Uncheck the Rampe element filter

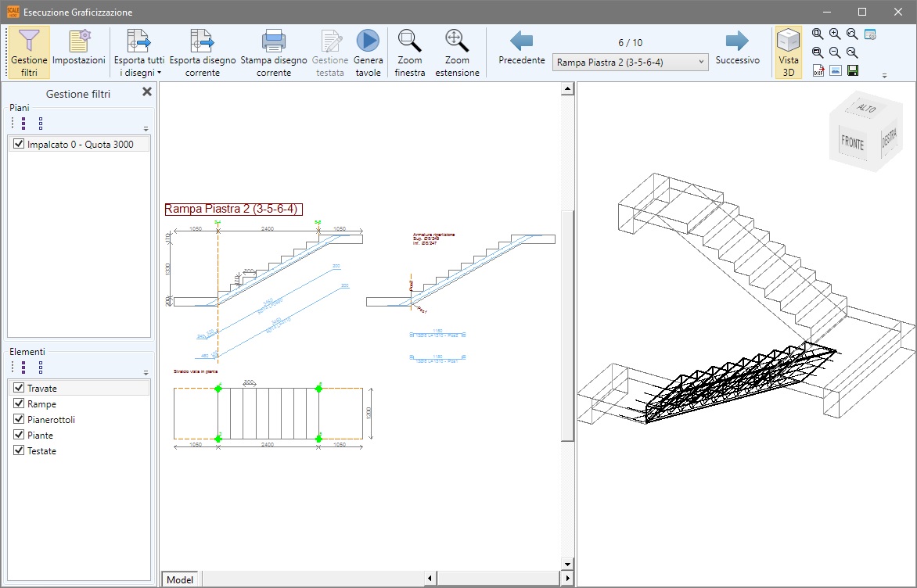coord(19,403)
